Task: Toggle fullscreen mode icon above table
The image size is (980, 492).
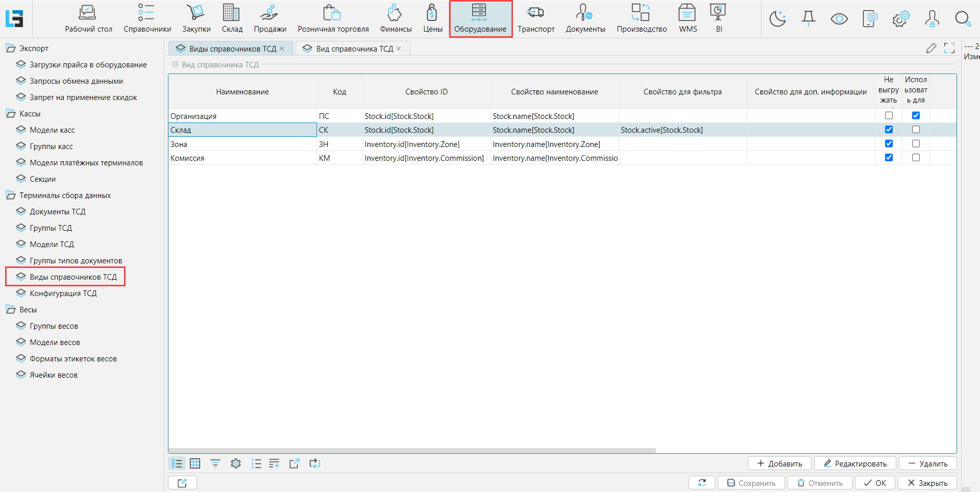Action: point(949,48)
